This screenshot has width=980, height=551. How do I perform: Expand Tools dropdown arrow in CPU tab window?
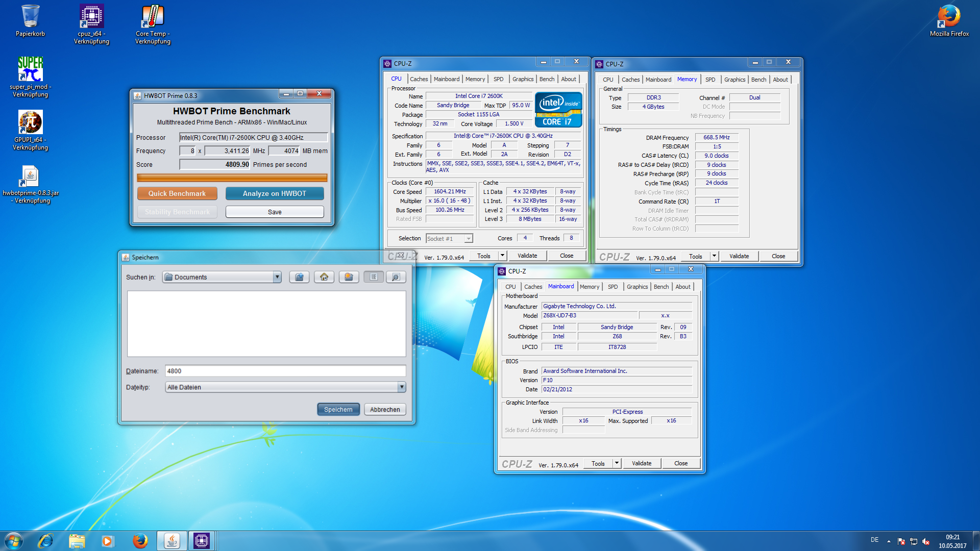(x=502, y=256)
